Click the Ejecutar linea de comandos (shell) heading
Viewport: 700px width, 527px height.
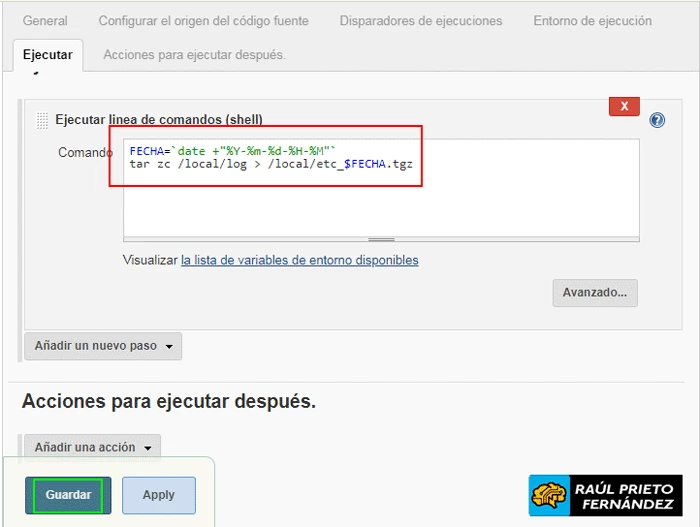[159, 119]
